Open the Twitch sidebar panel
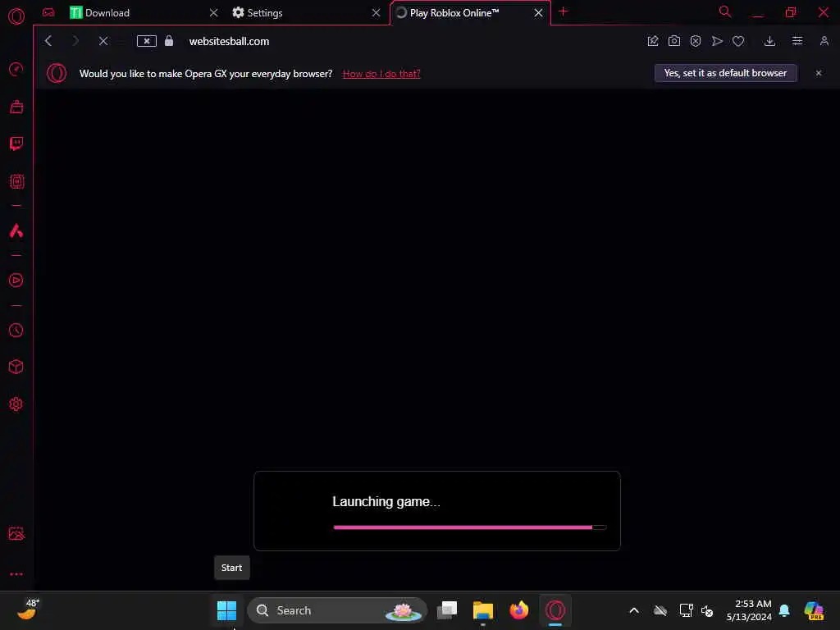 click(16, 144)
